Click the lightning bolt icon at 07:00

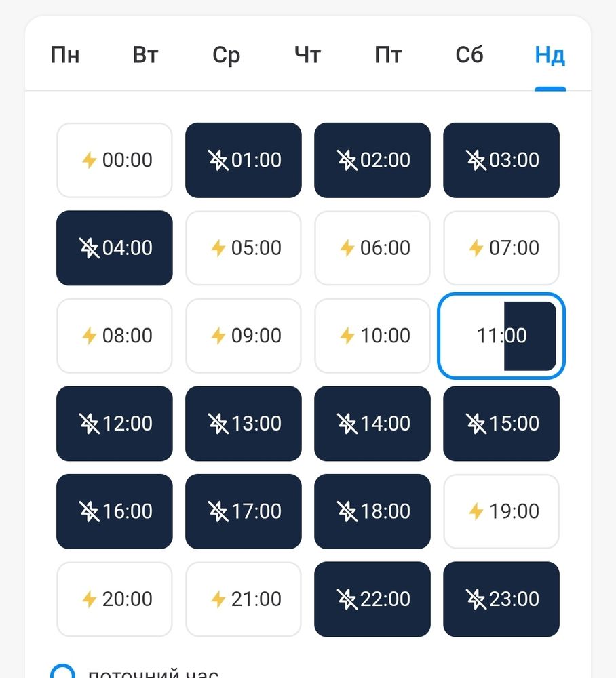pyautogui.click(x=476, y=248)
